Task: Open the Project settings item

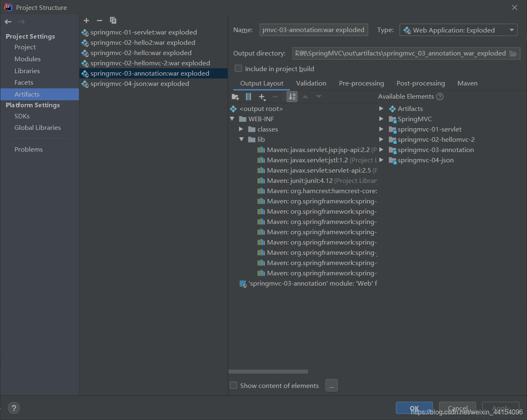Action: (x=25, y=47)
